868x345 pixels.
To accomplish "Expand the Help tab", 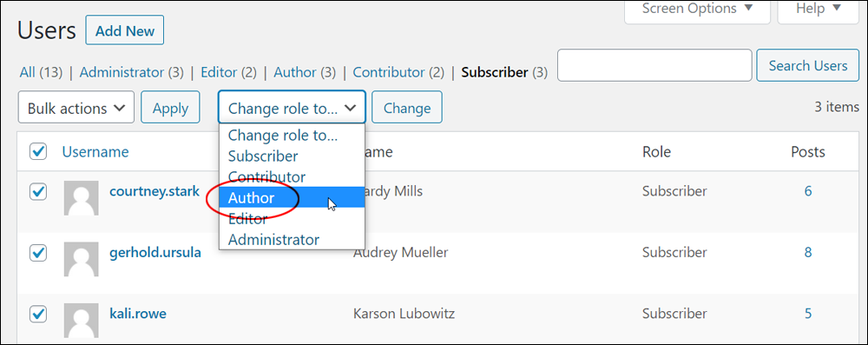I will (819, 10).
